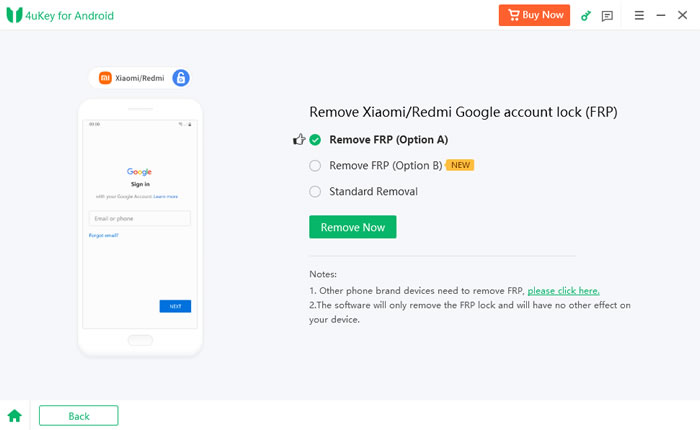Screen dimensions: 700x430
Task: Click the green key register icon
Action: point(586,16)
